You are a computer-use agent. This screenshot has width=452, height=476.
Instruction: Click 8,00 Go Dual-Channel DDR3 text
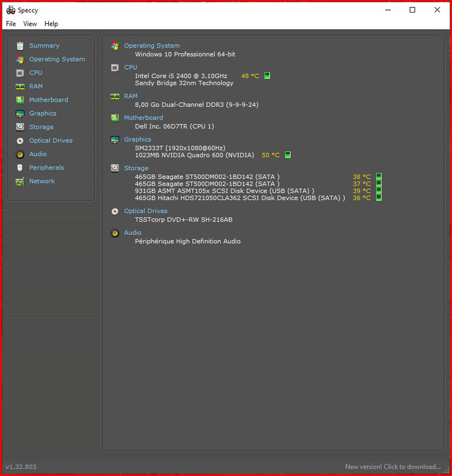point(197,105)
